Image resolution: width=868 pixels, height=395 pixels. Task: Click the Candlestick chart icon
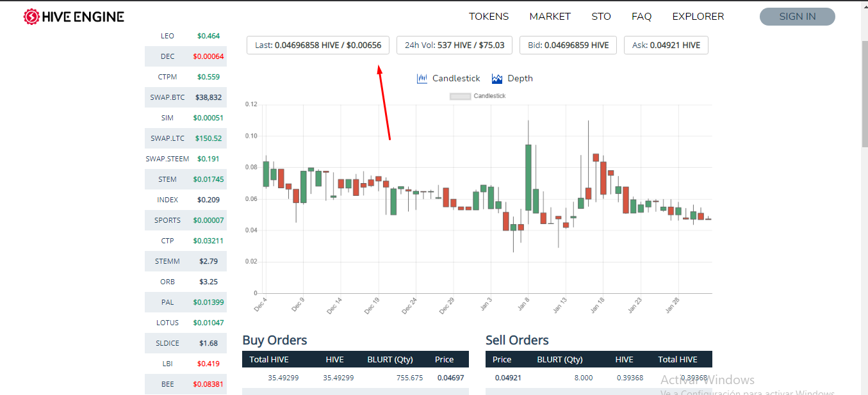tap(422, 79)
